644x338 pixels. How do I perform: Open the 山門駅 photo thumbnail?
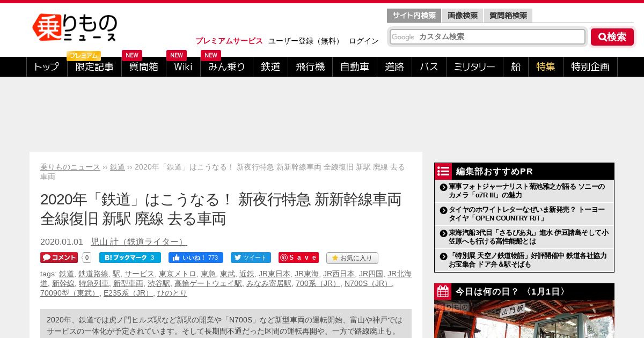click(x=524, y=319)
